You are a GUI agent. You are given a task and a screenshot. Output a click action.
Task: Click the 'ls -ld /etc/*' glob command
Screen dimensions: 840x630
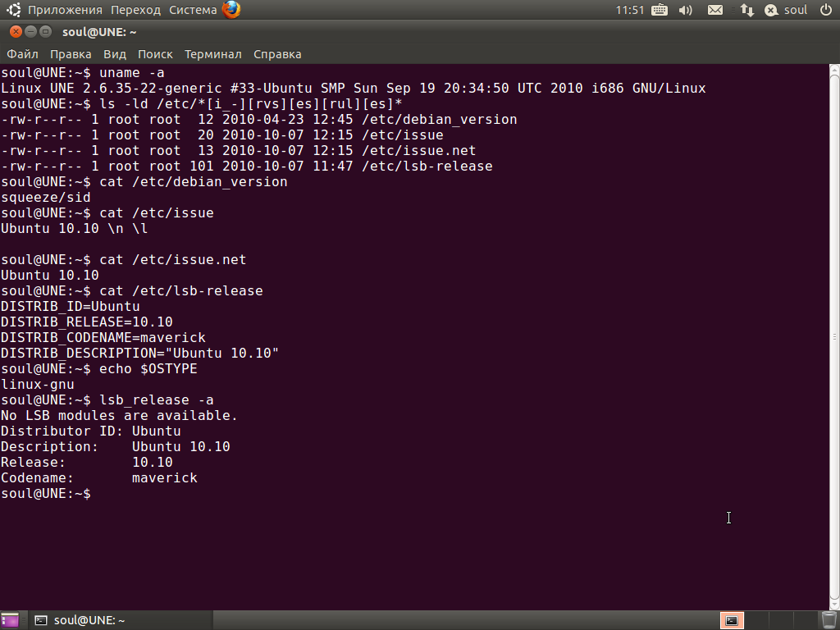pyautogui.click(x=251, y=104)
